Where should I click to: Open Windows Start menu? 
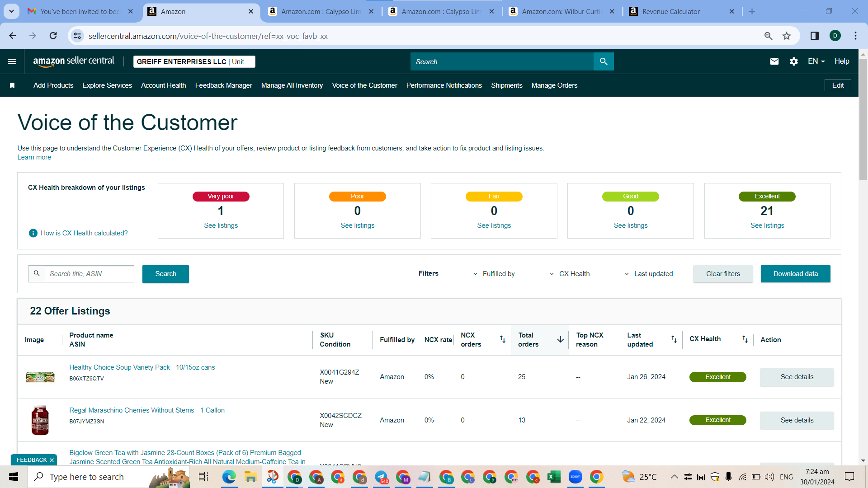click(x=14, y=477)
